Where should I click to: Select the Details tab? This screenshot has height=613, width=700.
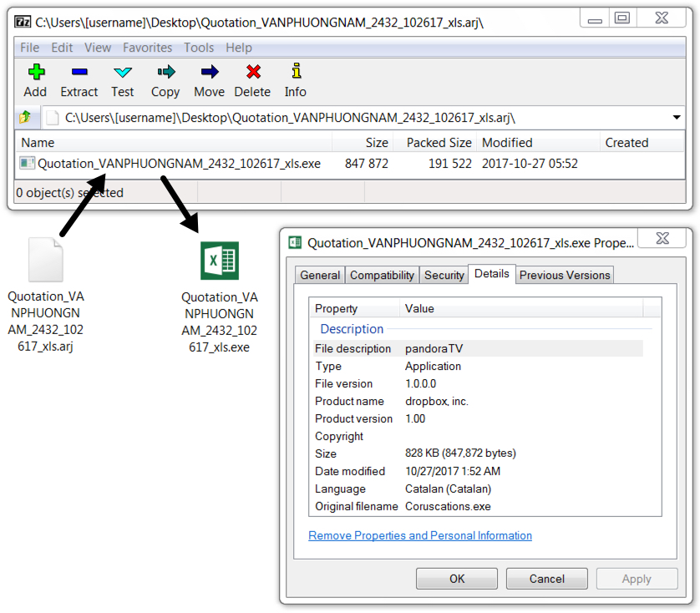click(491, 274)
